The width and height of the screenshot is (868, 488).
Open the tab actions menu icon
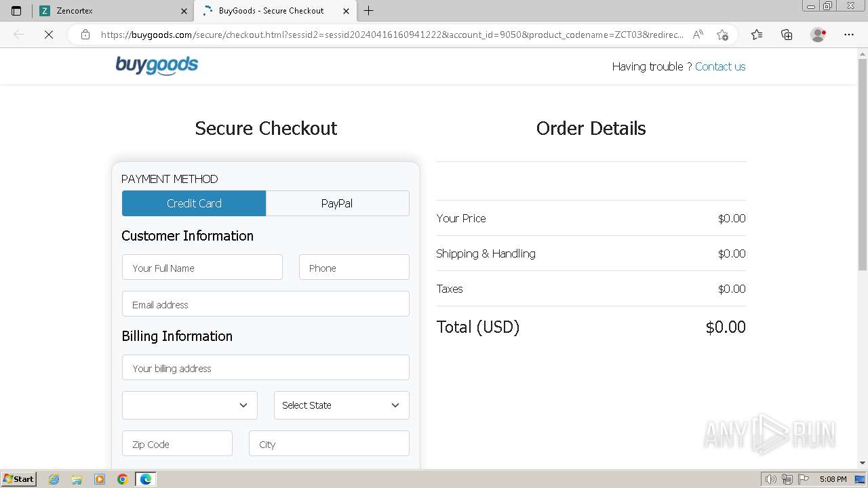click(16, 11)
